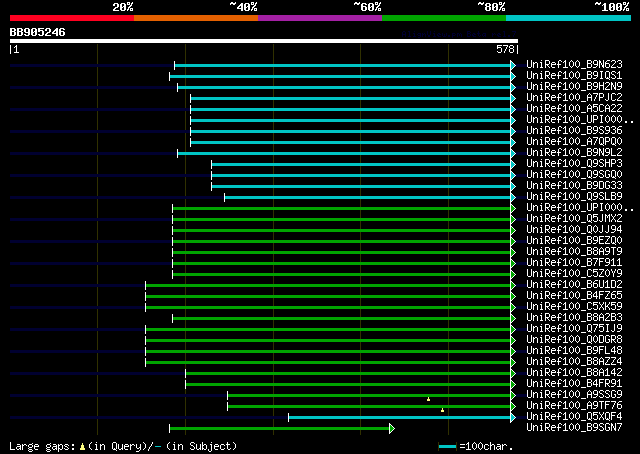The height and width of the screenshot is (454, 640).
Task: Click the UniRef100_B6U1D2 hit name
Action: pos(574,285)
